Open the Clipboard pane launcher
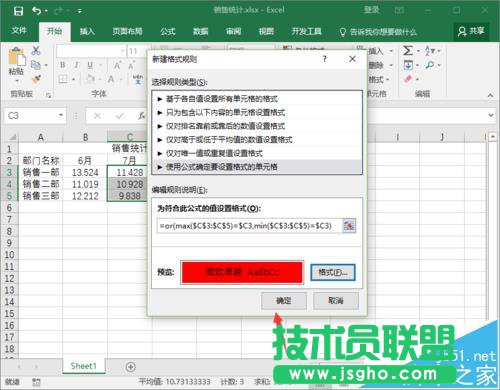The width and height of the screenshot is (500, 390). click(x=48, y=95)
